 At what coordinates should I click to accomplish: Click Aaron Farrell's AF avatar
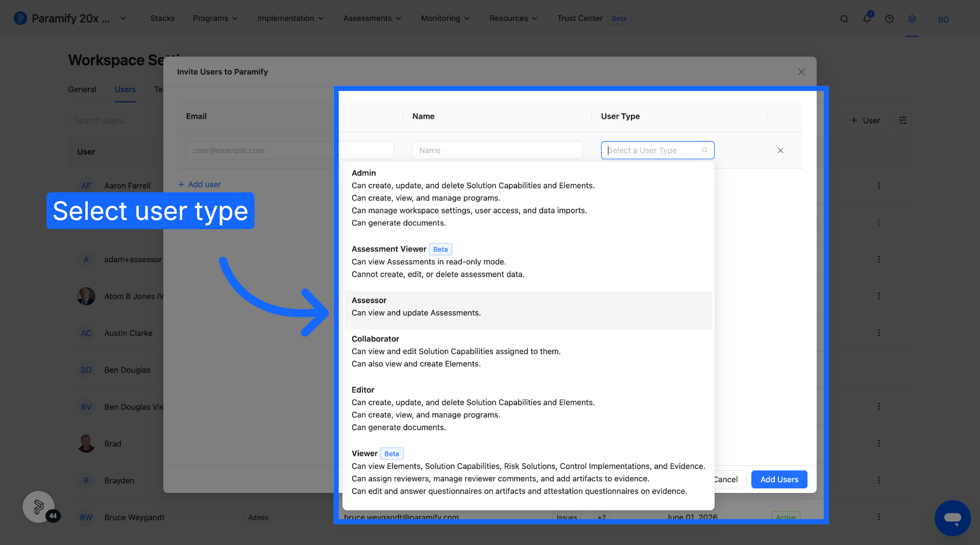[x=86, y=186]
